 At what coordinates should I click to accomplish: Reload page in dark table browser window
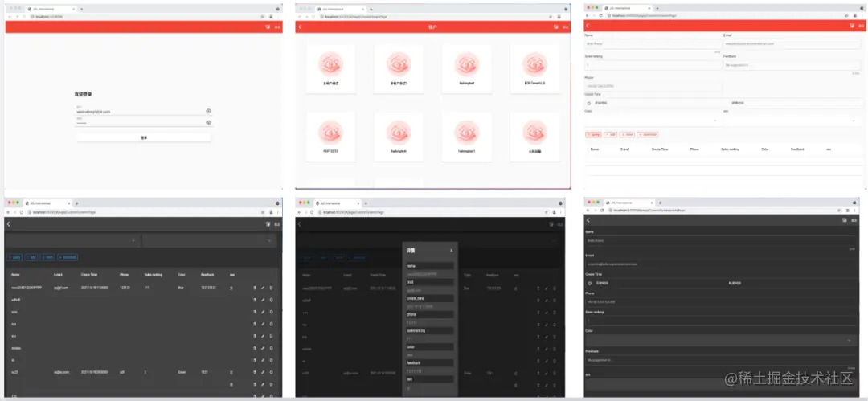pyautogui.click(x=21, y=212)
